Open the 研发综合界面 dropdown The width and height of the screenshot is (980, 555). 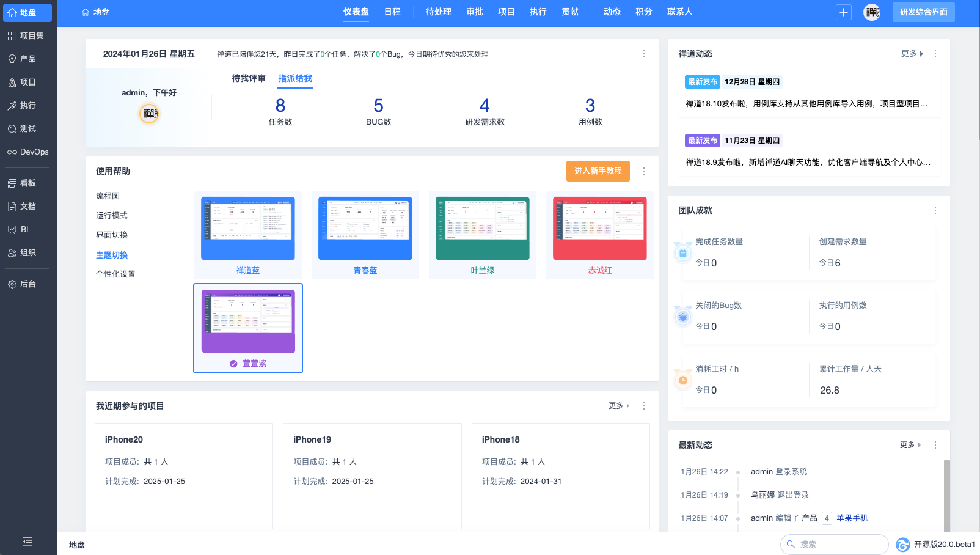click(x=924, y=12)
